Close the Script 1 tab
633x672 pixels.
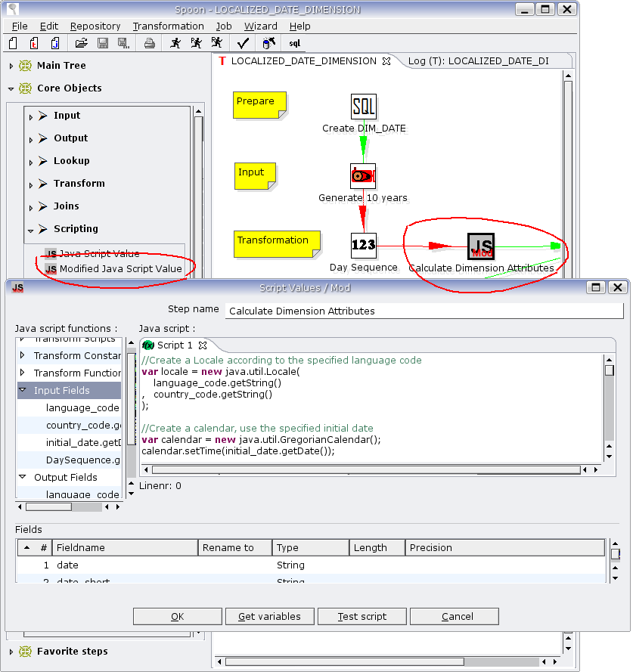click(x=203, y=345)
